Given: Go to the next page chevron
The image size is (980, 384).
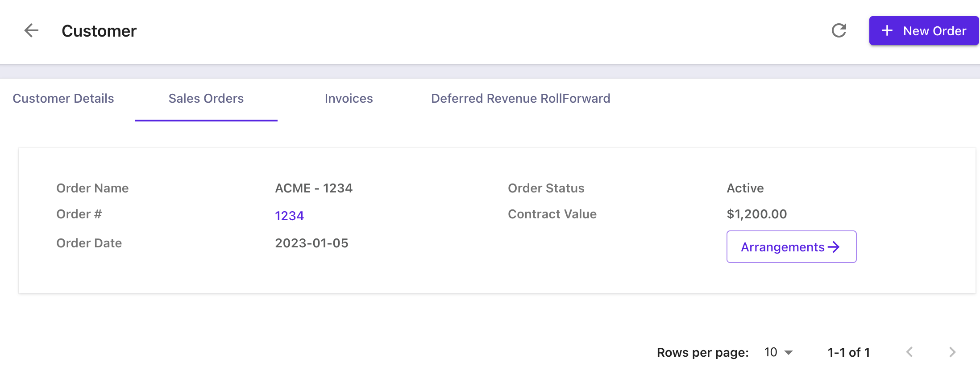Looking at the screenshot, I should pyautogui.click(x=952, y=352).
